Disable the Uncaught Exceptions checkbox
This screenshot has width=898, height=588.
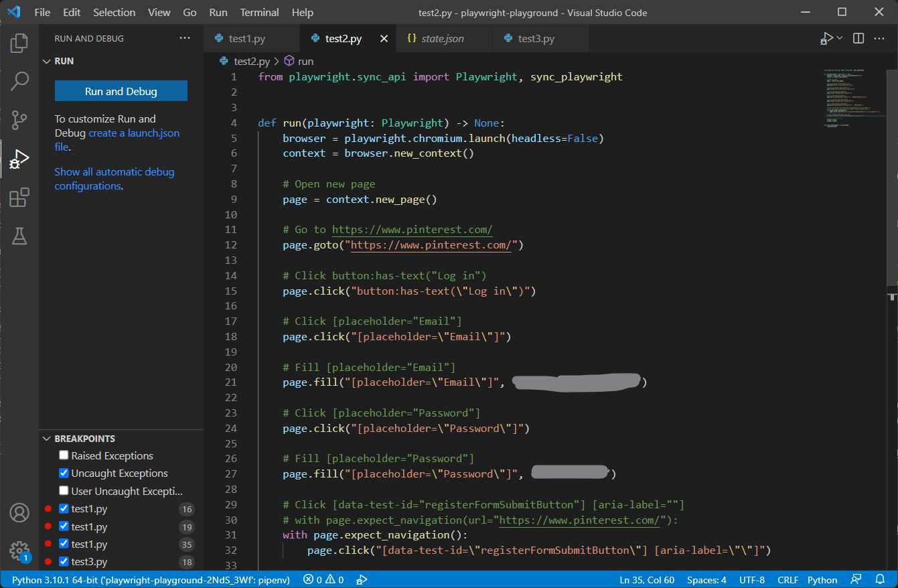pos(64,473)
